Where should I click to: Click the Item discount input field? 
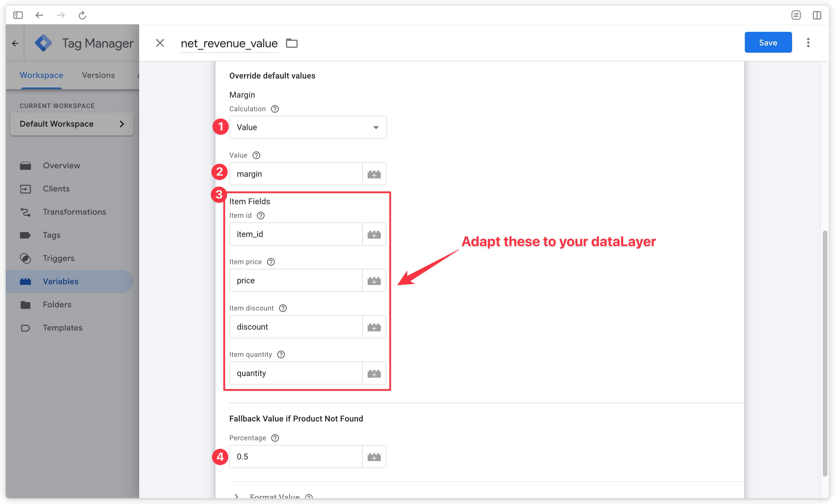pos(296,327)
